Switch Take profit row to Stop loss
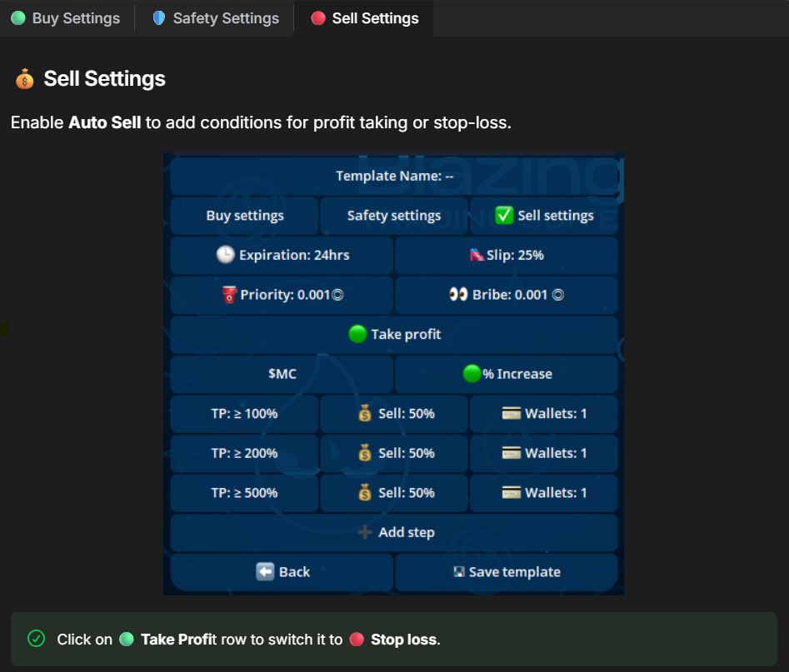 (394, 334)
